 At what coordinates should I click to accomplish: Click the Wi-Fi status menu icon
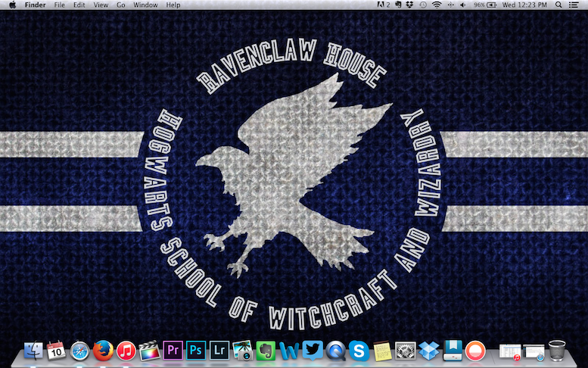click(x=437, y=5)
